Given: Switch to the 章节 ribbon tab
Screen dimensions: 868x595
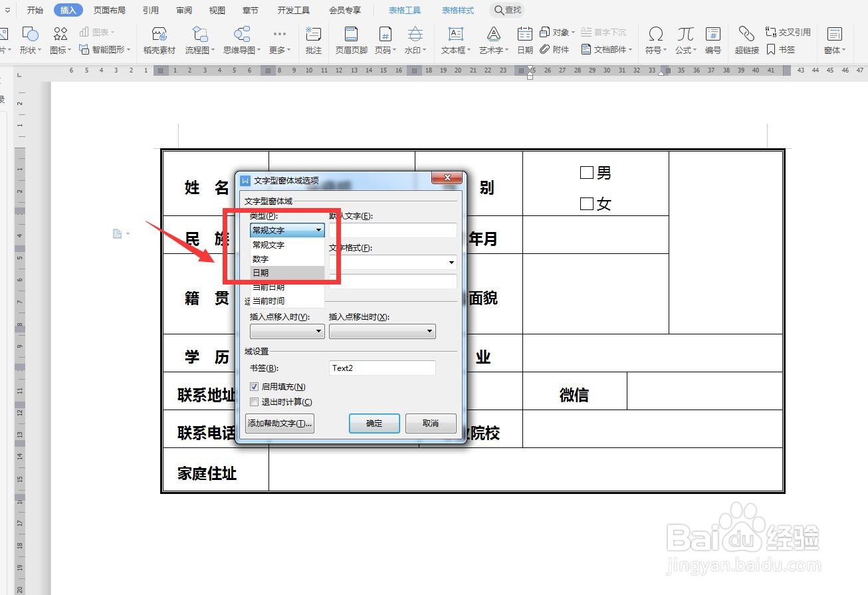Looking at the screenshot, I should 251,10.
